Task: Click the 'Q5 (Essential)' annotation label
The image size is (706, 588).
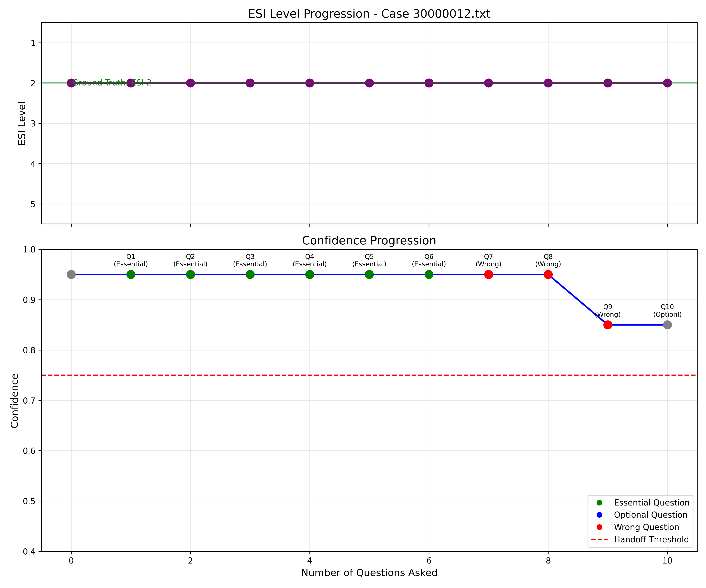Action: click(369, 260)
